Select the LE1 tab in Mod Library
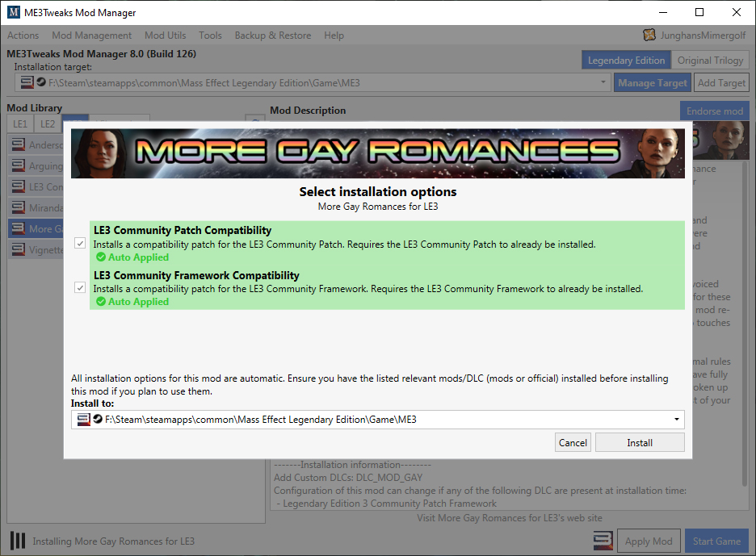This screenshot has width=756, height=556. [20, 123]
